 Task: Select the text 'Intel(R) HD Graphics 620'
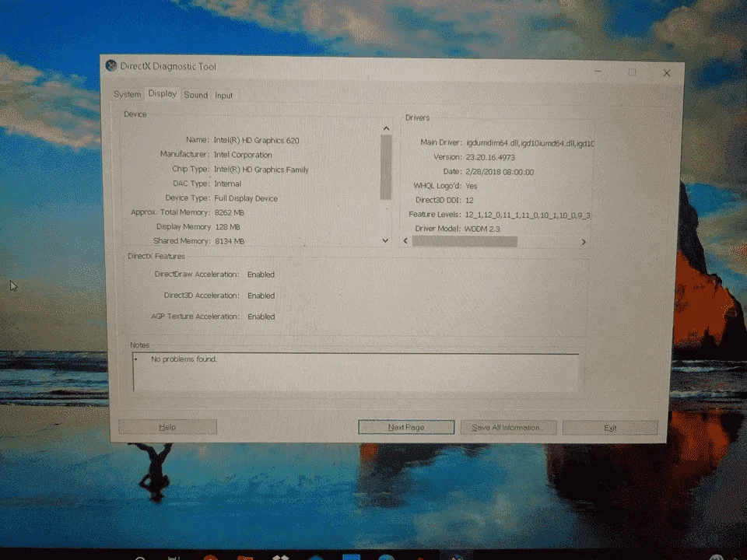point(256,140)
